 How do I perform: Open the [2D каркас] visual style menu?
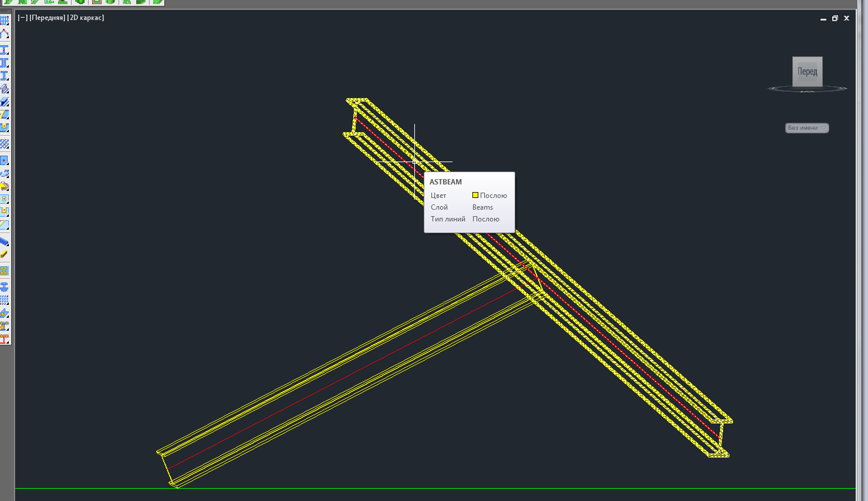pyautogui.click(x=86, y=18)
